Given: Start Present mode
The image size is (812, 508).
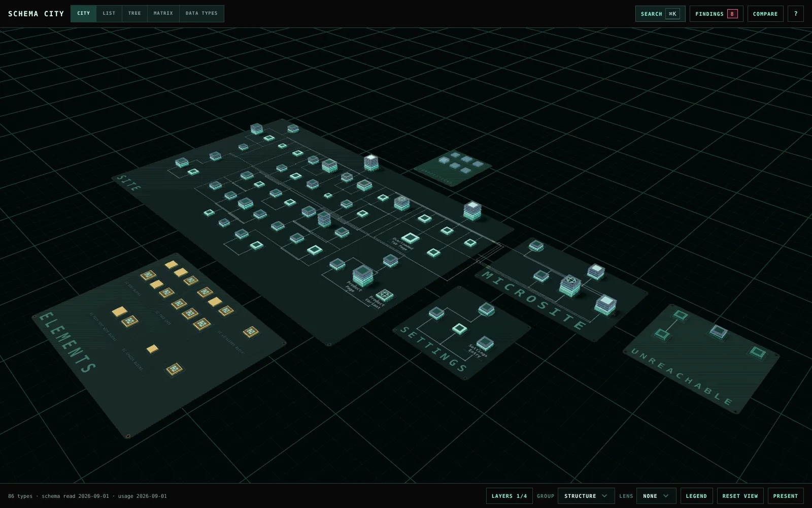Looking at the screenshot, I should [x=786, y=496].
